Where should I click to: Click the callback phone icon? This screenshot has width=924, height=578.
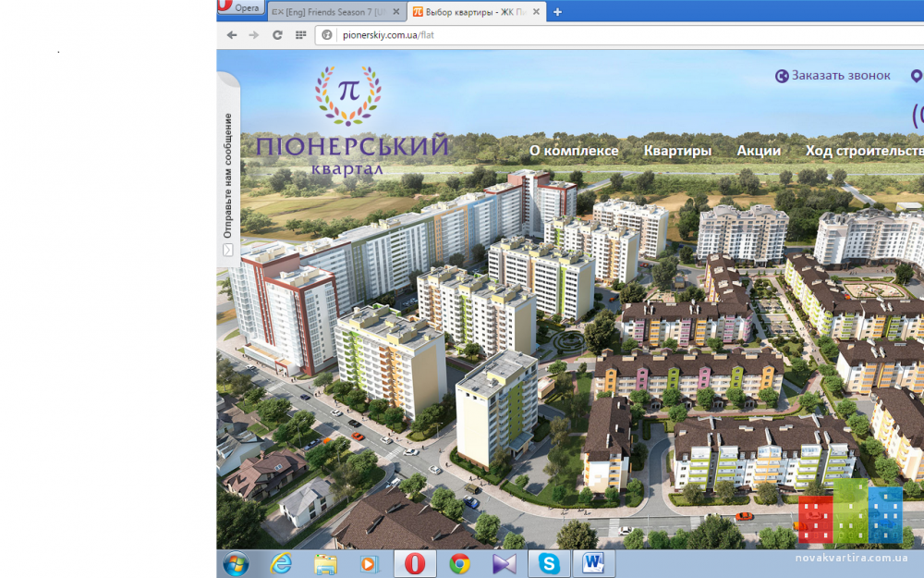tap(782, 76)
